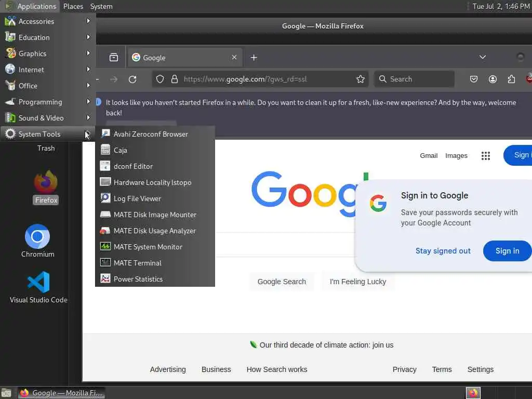This screenshot has width=532, height=399.
Task: Open the Office menu category
Action: [47, 86]
